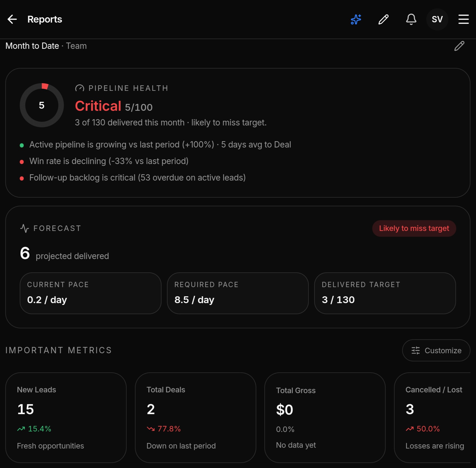Click the Customize button
Viewport: 476px width, 468px height.
click(436, 350)
